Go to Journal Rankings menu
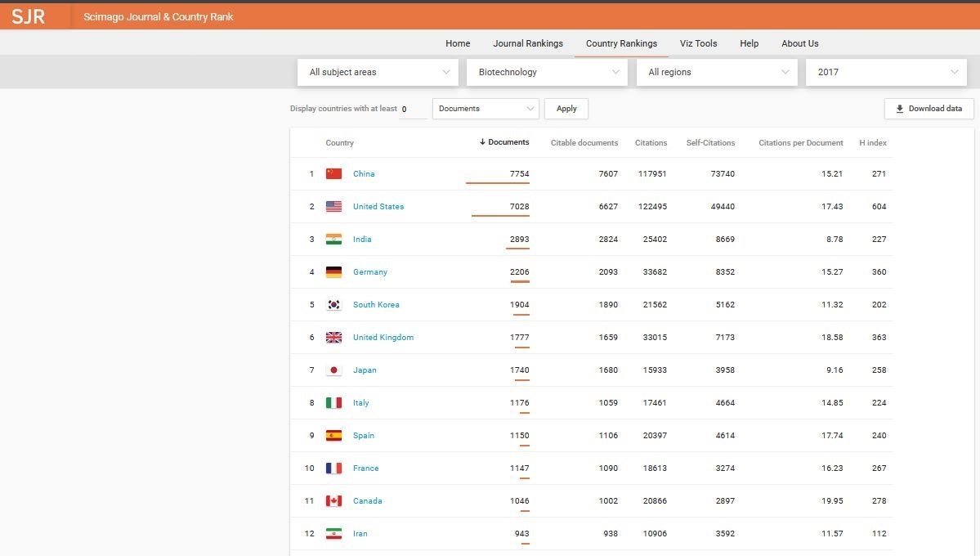The width and height of the screenshot is (980, 556). point(527,43)
